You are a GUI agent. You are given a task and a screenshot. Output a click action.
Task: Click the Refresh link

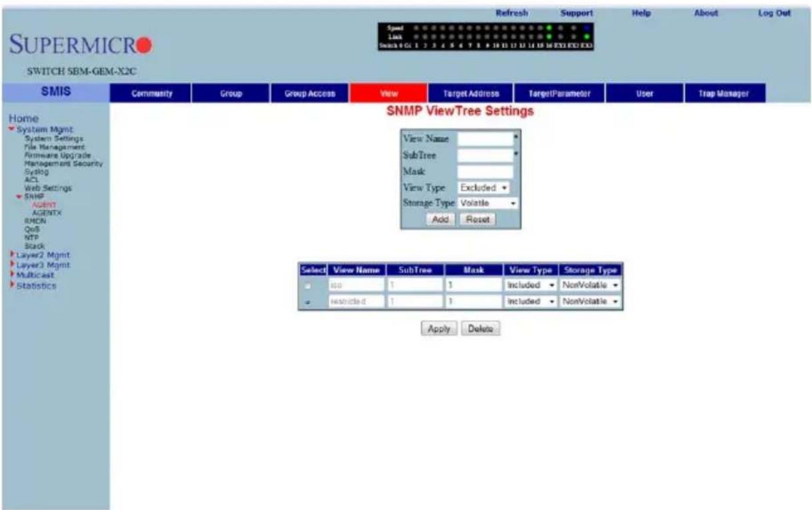[x=511, y=13]
